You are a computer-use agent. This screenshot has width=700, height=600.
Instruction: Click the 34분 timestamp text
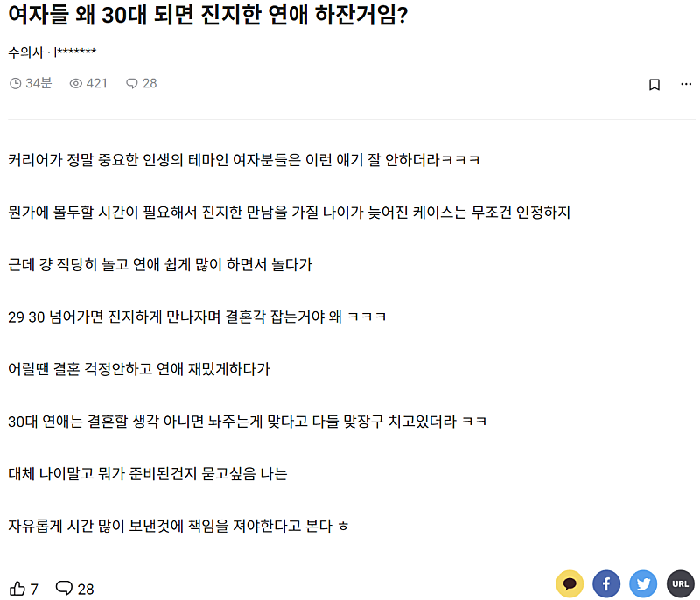coord(39,84)
